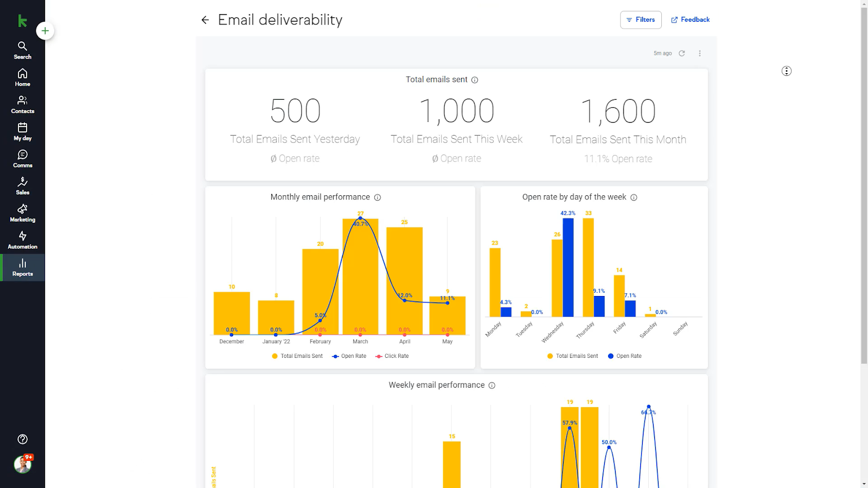The width and height of the screenshot is (868, 488).
Task: Show the Total emails sent info tooltip
Action: (x=475, y=79)
